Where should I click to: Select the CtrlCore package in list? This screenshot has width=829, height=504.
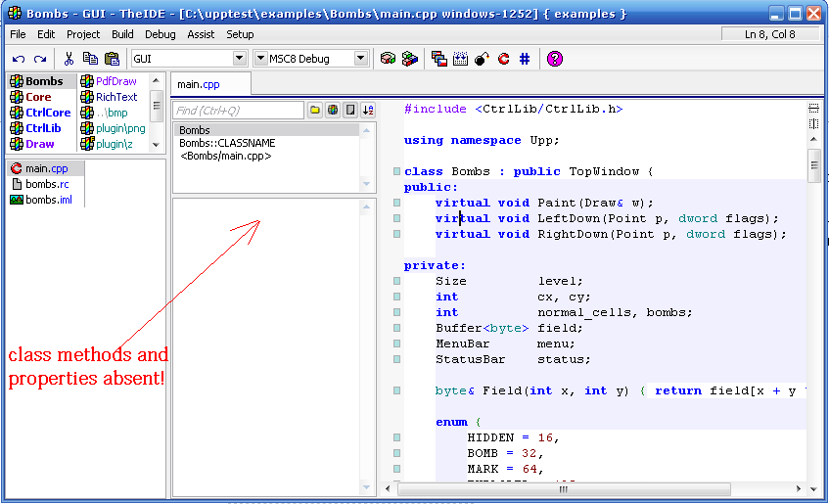(x=47, y=113)
